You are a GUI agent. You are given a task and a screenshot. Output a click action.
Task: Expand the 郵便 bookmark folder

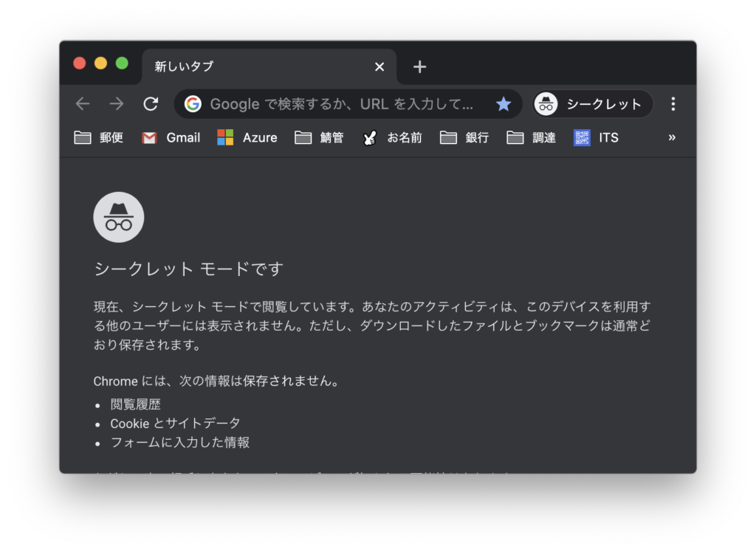pos(99,137)
